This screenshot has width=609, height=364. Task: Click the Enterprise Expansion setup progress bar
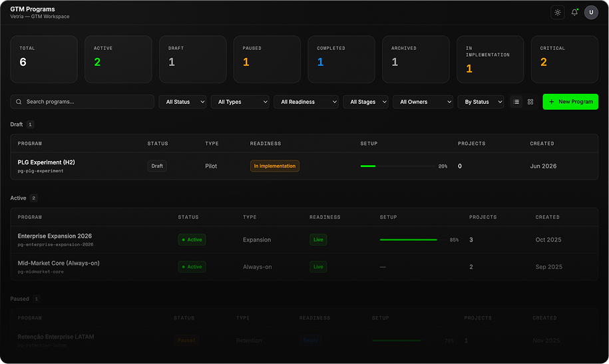click(x=409, y=240)
